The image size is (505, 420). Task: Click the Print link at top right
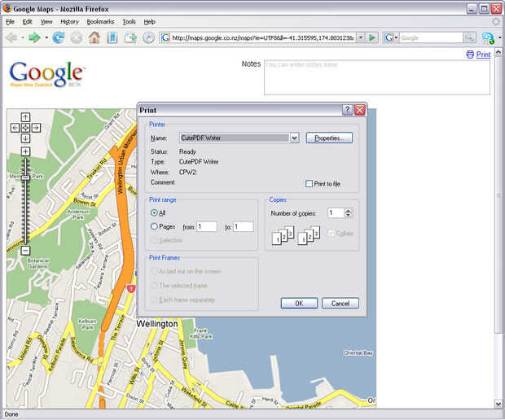click(483, 55)
